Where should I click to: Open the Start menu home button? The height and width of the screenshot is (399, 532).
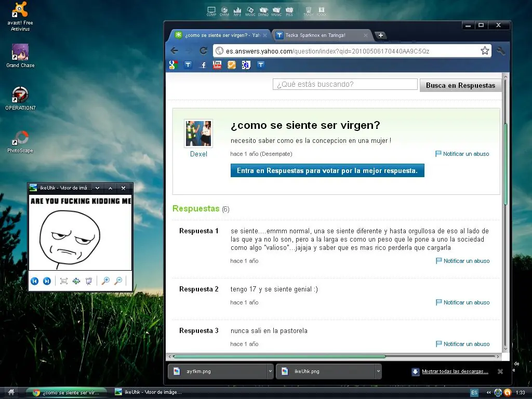point(11,392)
